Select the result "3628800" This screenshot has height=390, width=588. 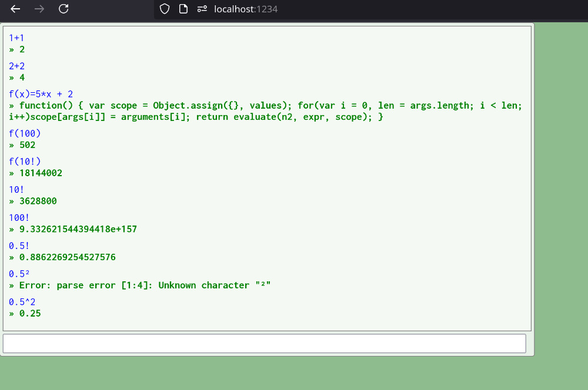coord(38,201)
